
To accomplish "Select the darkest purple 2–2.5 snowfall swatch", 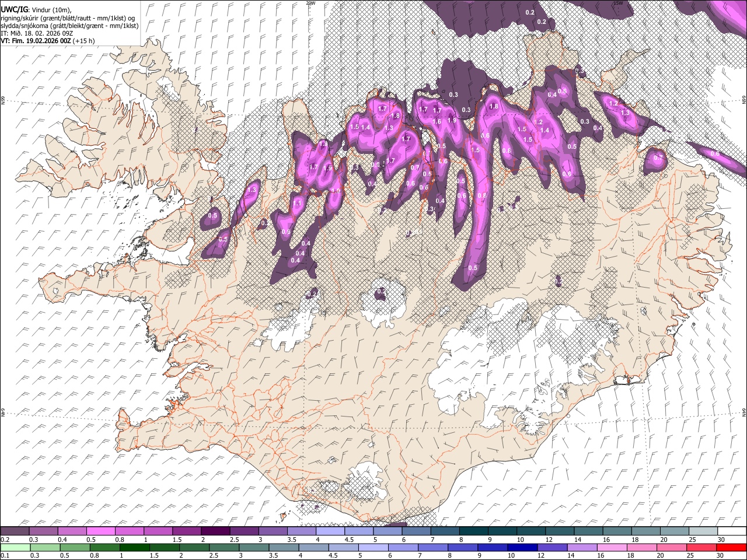I will click(x=215, y=531).
